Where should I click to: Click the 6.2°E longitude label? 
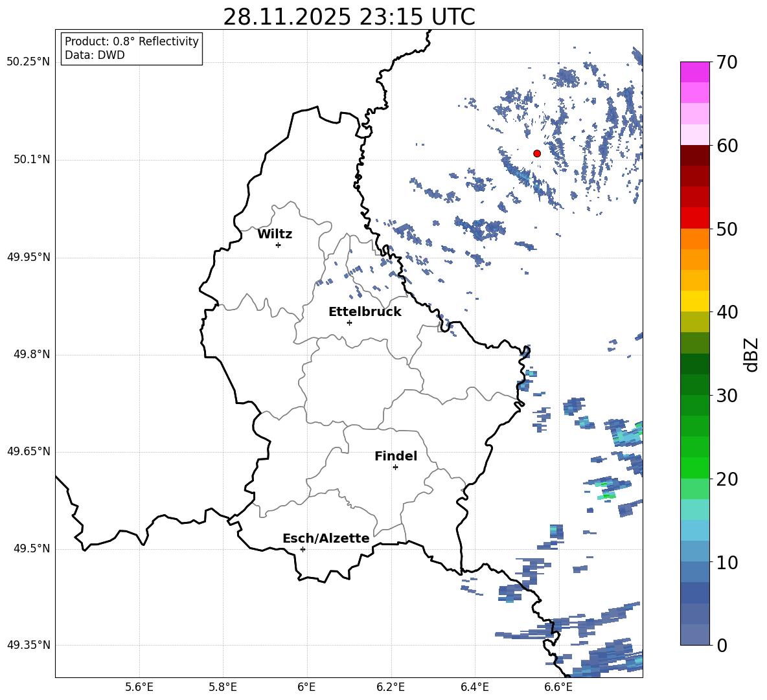click(x=391, y=687)
